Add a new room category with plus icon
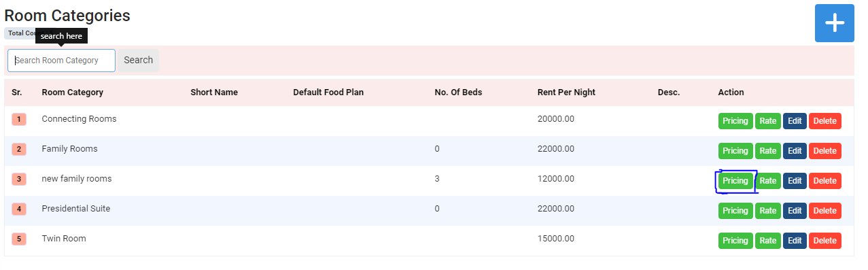The height and width of the screenshot is (270, 868). 834,22
